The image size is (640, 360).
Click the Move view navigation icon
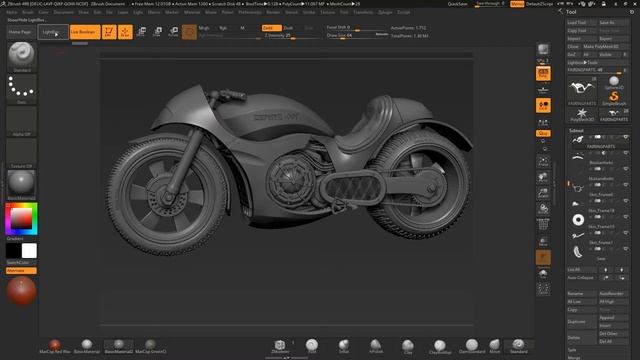(x=543, y=177)
